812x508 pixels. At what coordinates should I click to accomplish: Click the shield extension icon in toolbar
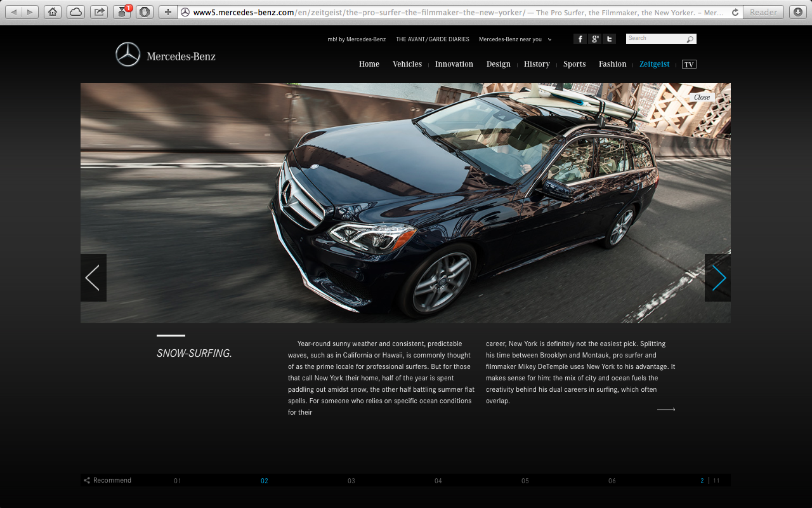[145, 12]
